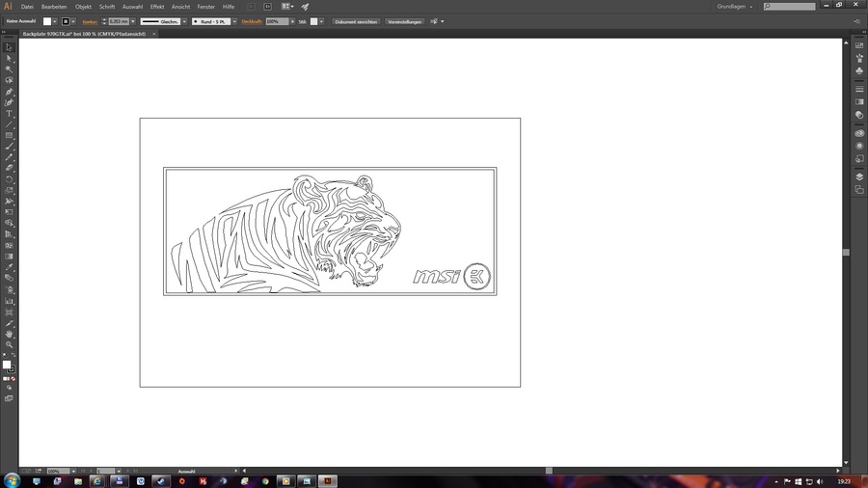Click the vertical scrollbar thumb
The height and width of the screenshot is (488, 868).
[x=846, y=253]
